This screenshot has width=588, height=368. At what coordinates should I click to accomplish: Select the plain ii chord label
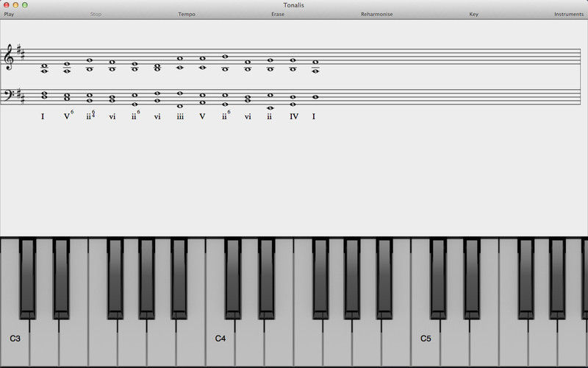point(269,116)
